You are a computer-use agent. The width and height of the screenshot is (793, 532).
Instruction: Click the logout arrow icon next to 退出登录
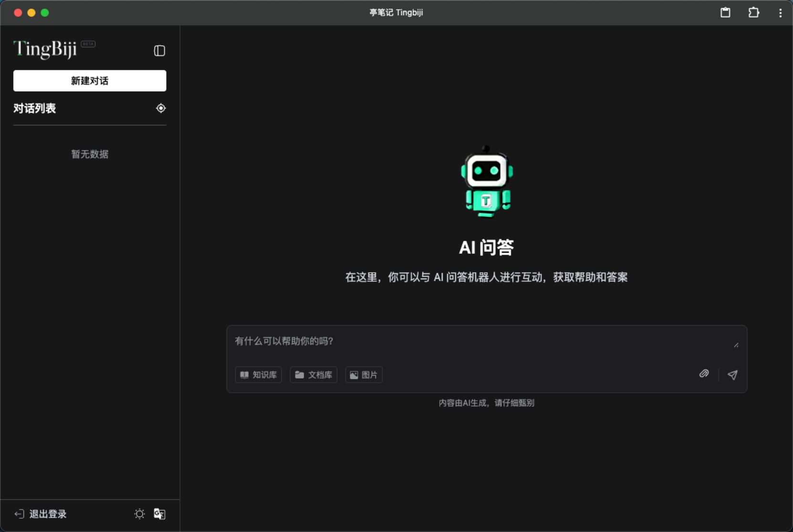(19, 514)
